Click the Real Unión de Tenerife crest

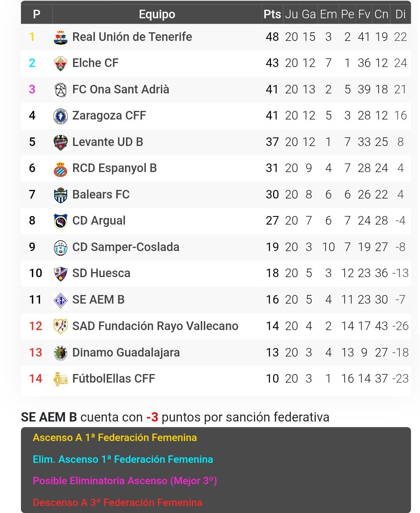coord(60,37)
